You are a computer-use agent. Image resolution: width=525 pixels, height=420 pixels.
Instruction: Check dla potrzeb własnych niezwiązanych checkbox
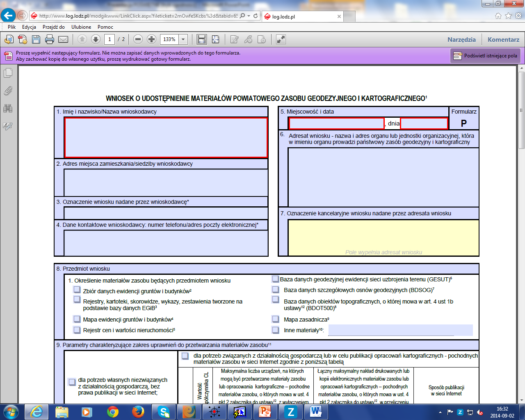click(x=72, y=382)
